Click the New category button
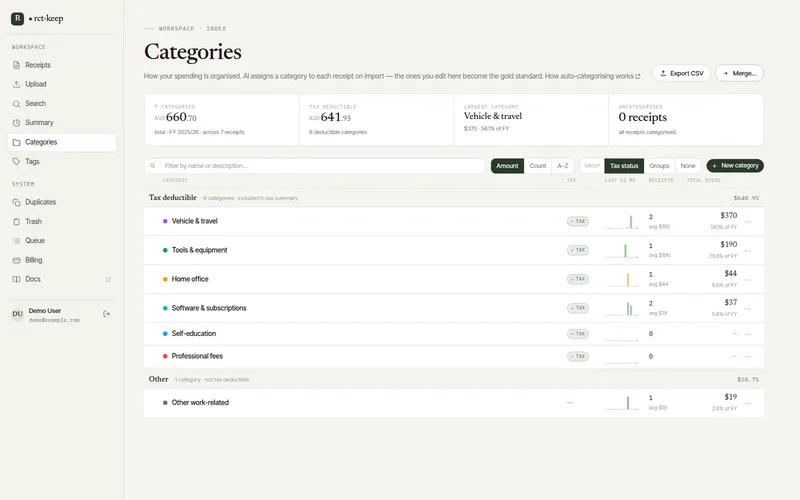Screen dimensions: 800x500 point(735,166)
